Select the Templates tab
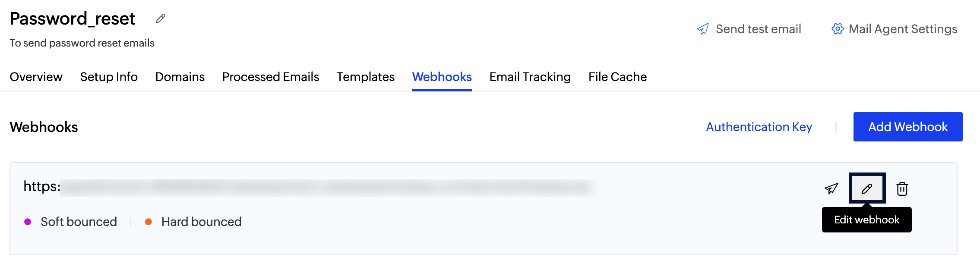Viewport: 980px width, 276px height. point(366,77)
